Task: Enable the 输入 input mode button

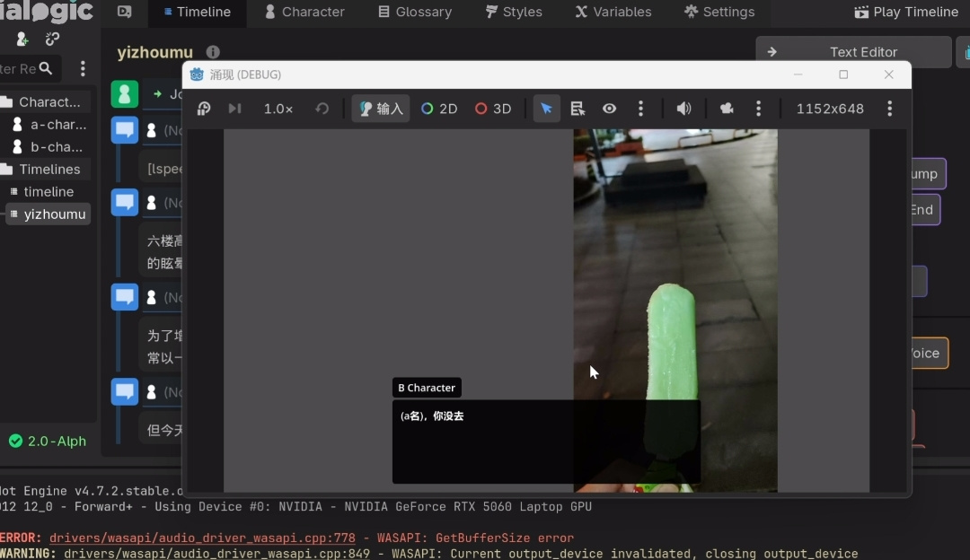Action: [381, 109]
